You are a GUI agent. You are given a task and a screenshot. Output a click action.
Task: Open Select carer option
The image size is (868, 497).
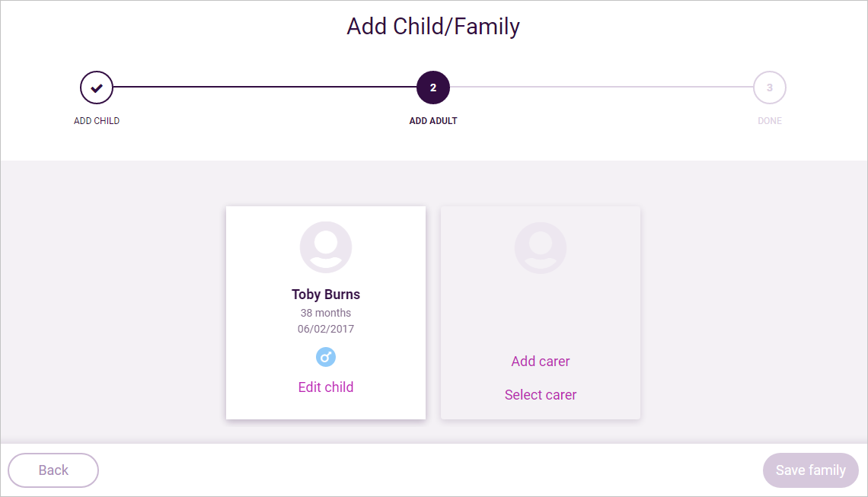541,394
